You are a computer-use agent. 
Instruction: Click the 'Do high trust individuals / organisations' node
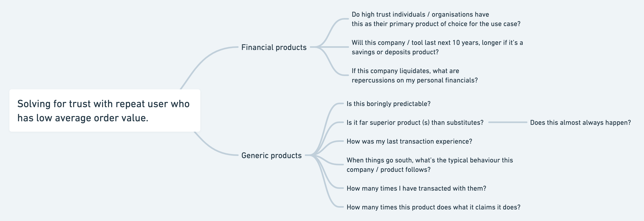click(x=436, y=19)
